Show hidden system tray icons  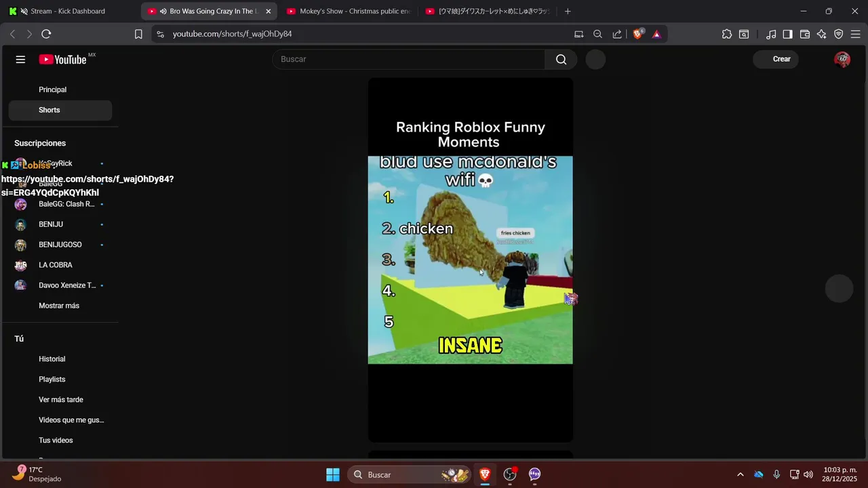pyautogui.click(x=741, y=474)
